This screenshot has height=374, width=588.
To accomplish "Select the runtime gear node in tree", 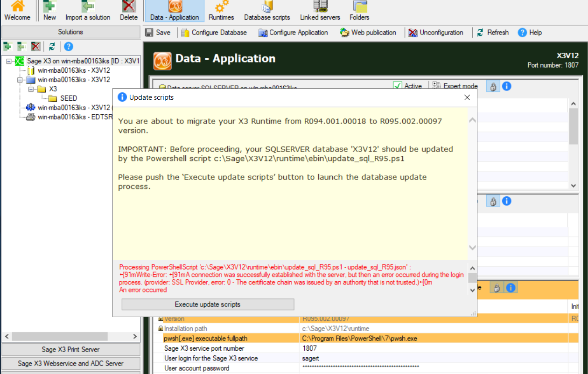I will (x=74, y=108).
